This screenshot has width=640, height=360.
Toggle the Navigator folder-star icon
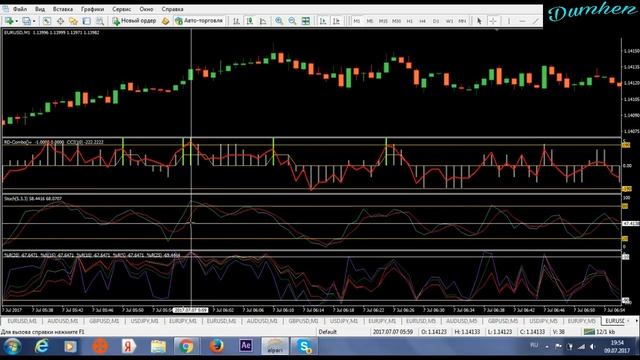click(73, 21)
